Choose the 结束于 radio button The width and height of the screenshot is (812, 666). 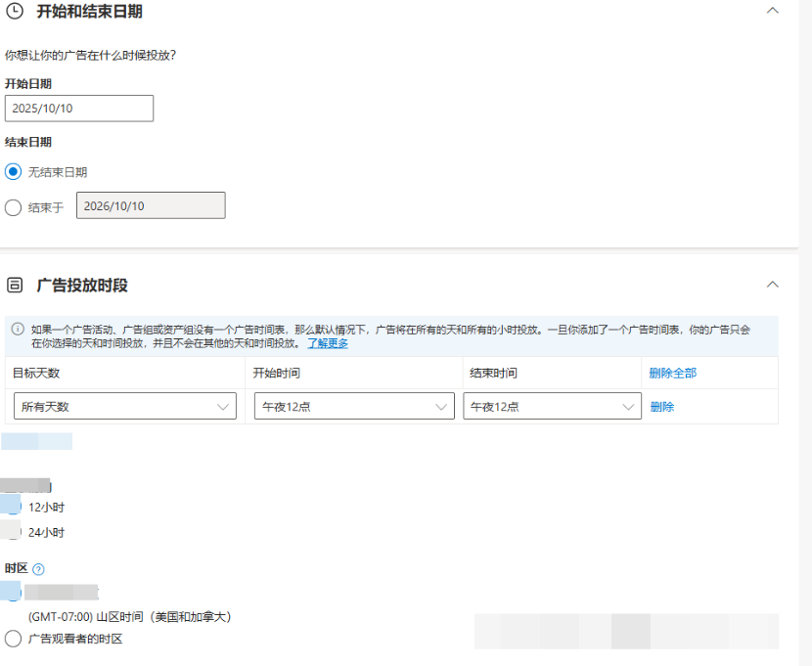click(x=13, y=207)
